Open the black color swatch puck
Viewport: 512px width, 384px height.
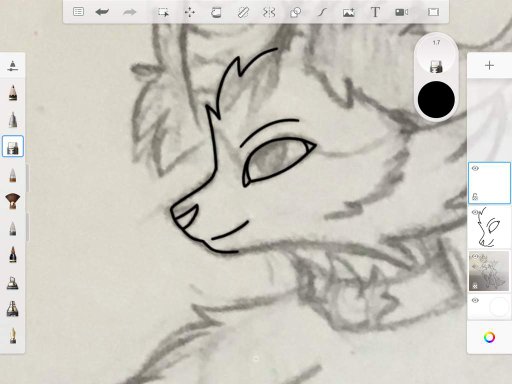tap(436, 99)
